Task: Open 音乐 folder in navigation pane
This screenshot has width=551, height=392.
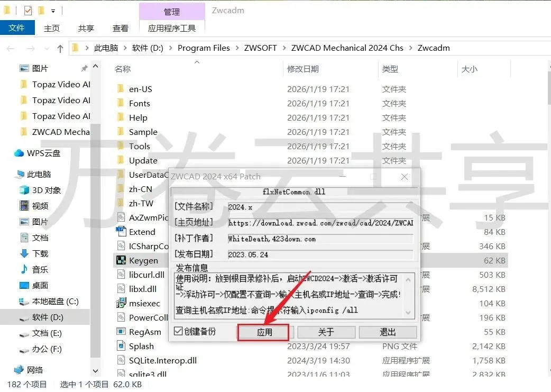Action: coord(40,270)
